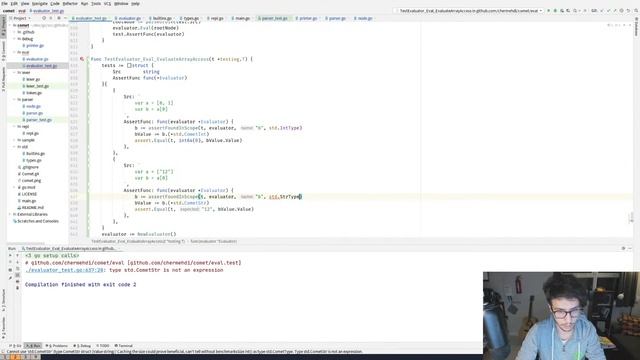Click the run test gutter icon beside TestEvaluator_Eval_EvaluateArrayAccess
Image resolution: width=640 pixels, height=360 pixels.
point(82,59)
